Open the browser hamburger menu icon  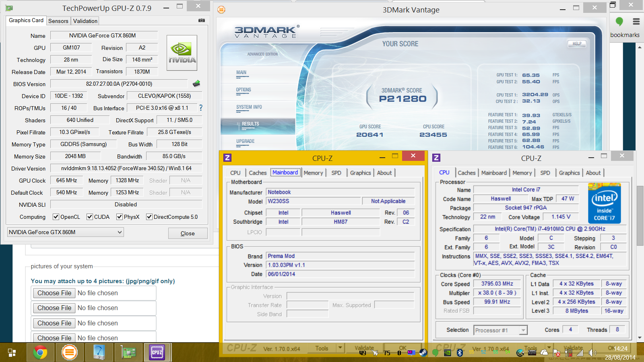(x=636, y=21)
